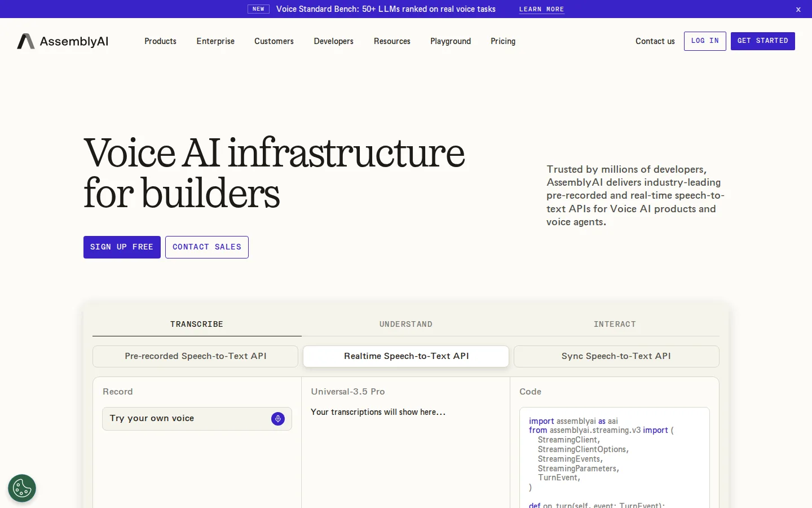
Task: Select Pre-recorded Speech-to-Text API option
Action: click(x=195, y=356)
